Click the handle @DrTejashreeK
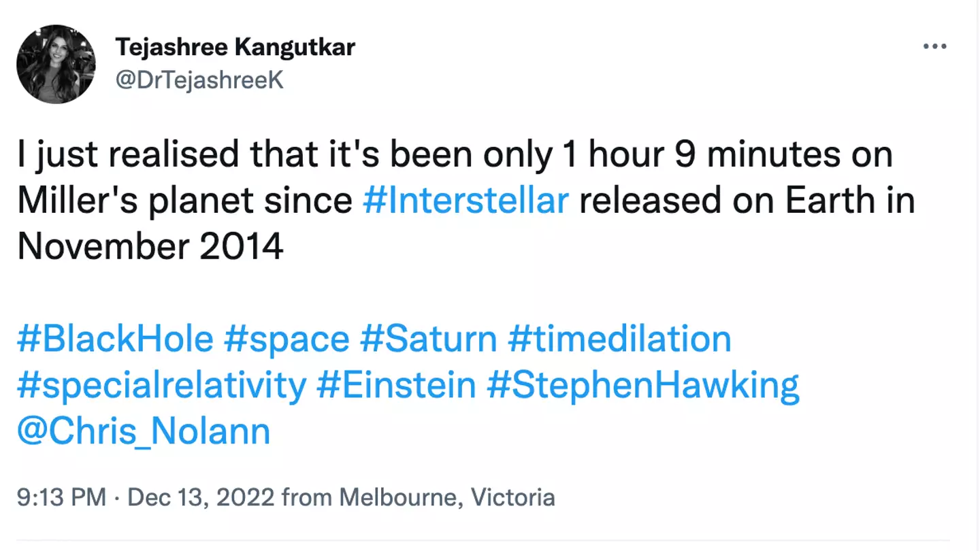 pos(200,80)
